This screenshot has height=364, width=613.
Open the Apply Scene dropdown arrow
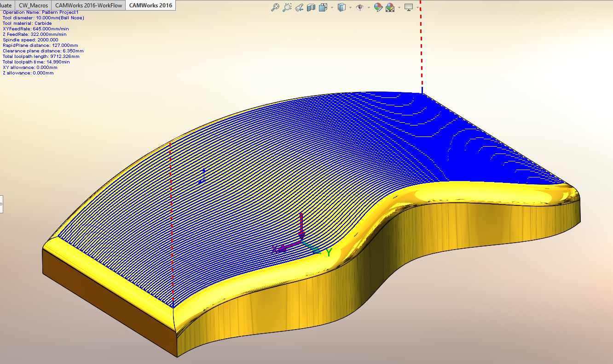[x=399, y=7]
